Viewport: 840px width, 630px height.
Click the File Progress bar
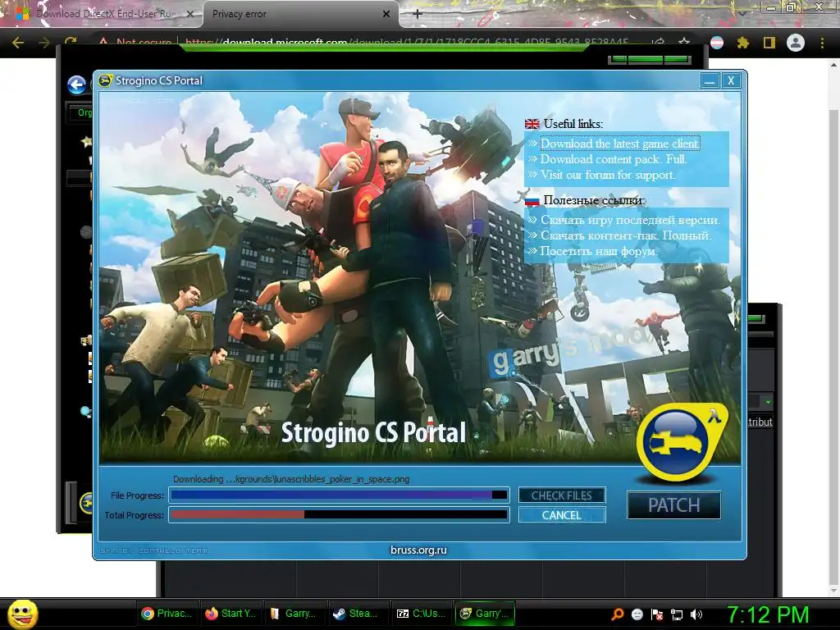click(339, 495)
